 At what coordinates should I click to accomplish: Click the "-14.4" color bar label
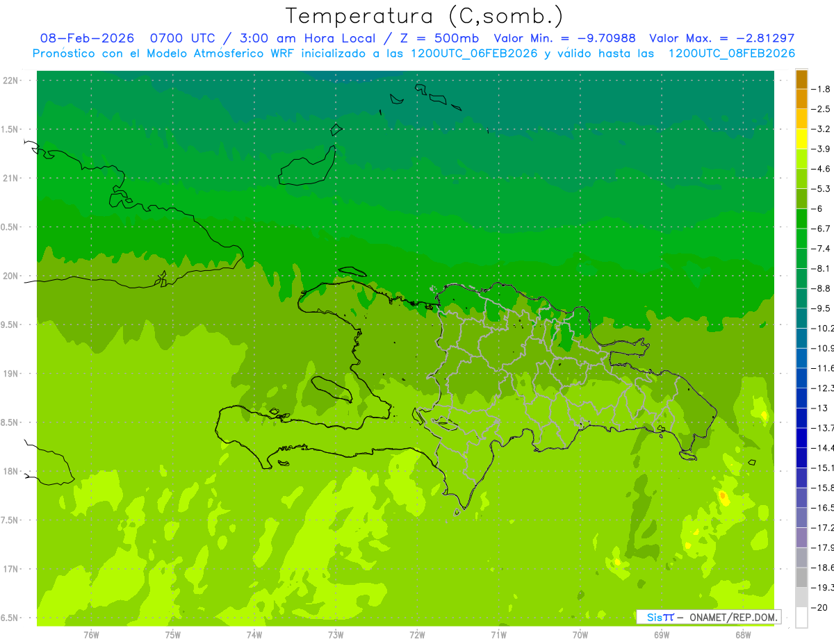(824, 448)
